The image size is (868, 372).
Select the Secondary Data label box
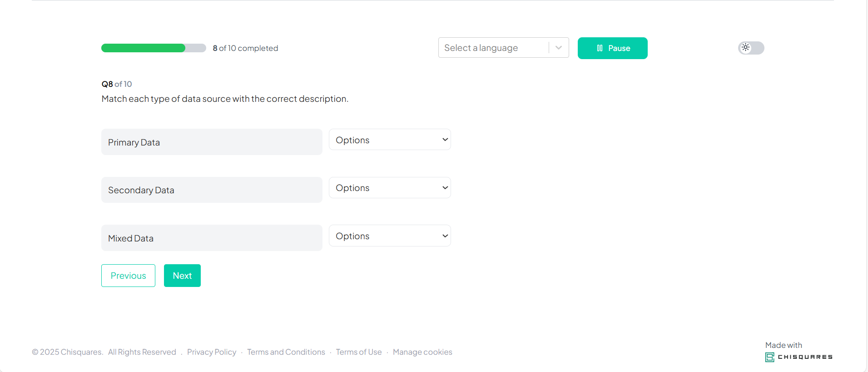coord(212,190)
